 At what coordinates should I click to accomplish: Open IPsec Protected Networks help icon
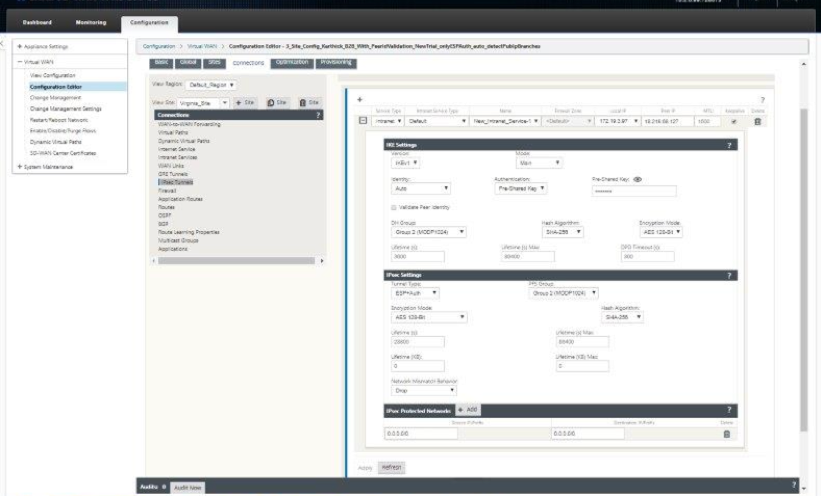point(729,410)
